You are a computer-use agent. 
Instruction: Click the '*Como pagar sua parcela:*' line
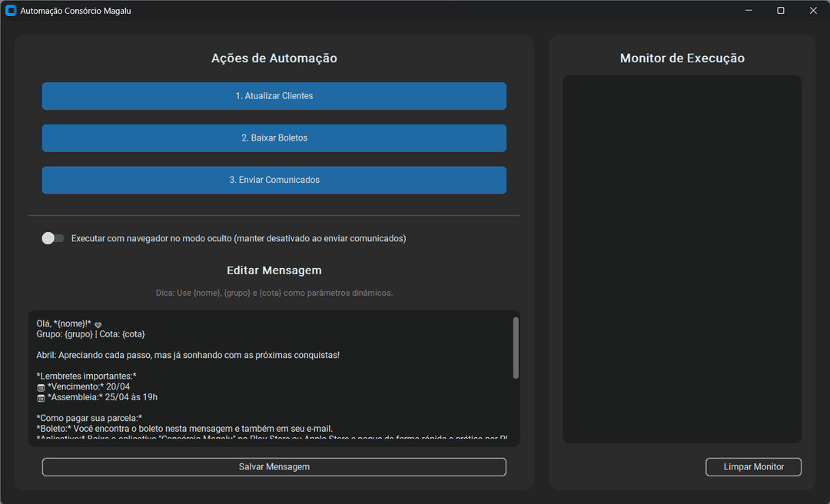point(89,418)
